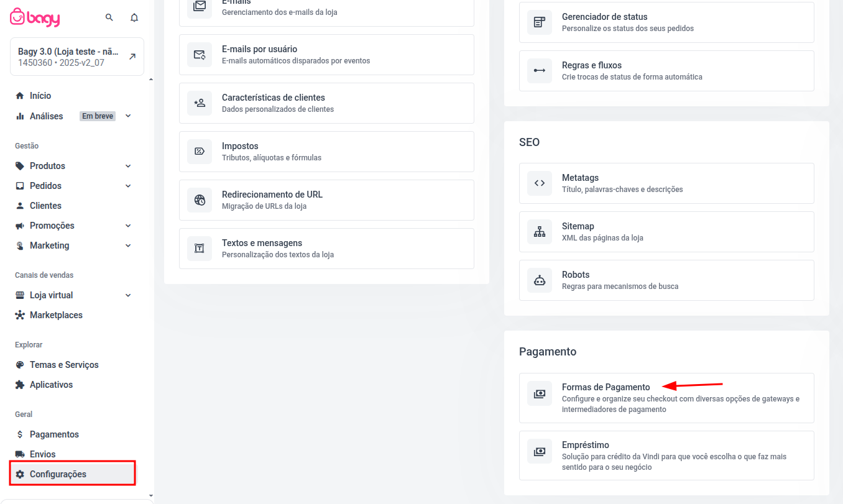Click the search magnifier icon

(x=109, y=17)
